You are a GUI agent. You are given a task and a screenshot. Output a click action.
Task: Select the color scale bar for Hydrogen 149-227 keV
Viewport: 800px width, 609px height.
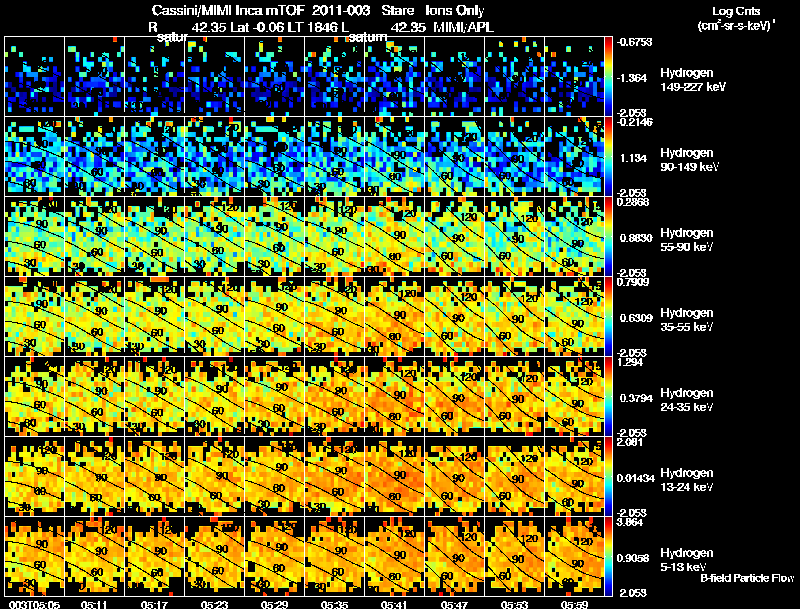(x=608, y=76)
